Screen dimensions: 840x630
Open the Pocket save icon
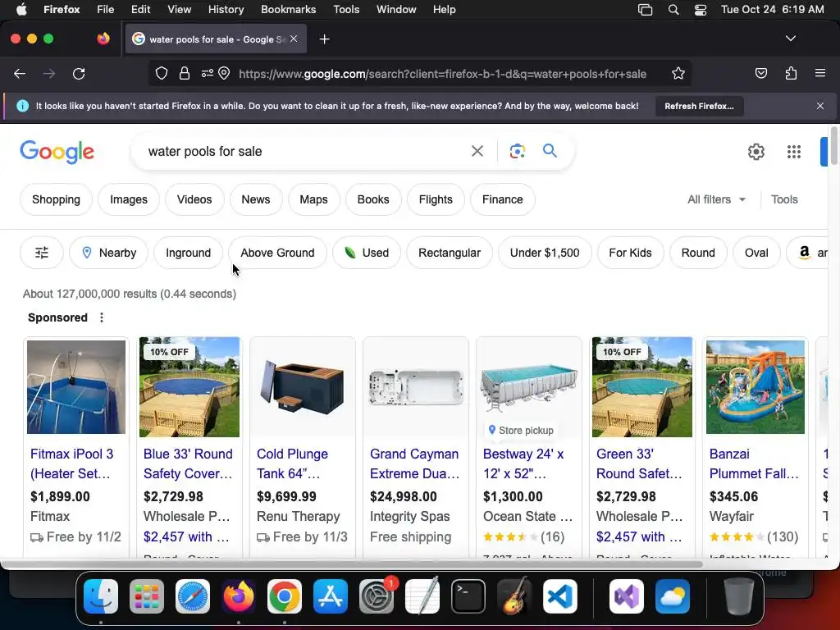point(760,73)
